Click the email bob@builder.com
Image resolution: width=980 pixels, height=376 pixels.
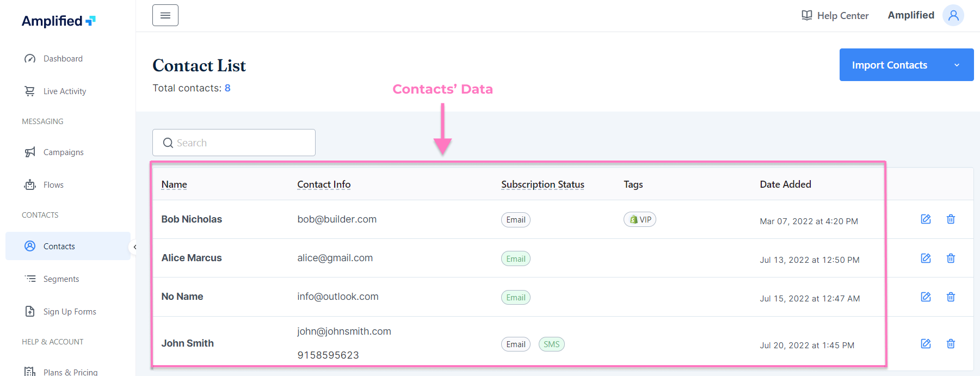(337, 219)
